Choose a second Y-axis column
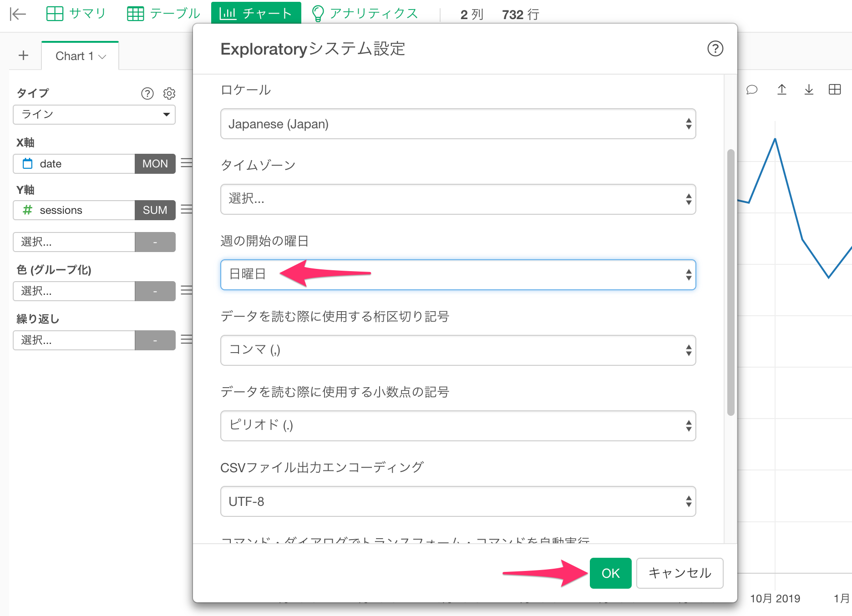Screen dimensions: 852x616 pos(74,242)
